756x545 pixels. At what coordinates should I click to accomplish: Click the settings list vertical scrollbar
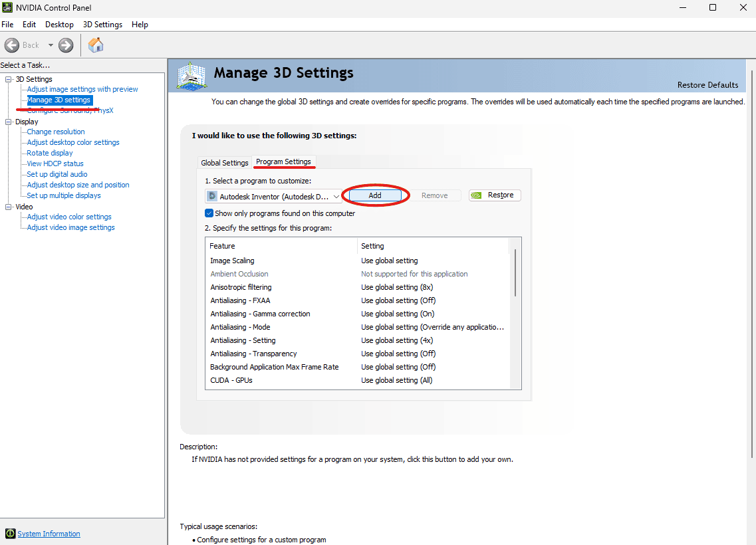coord(515,272)
